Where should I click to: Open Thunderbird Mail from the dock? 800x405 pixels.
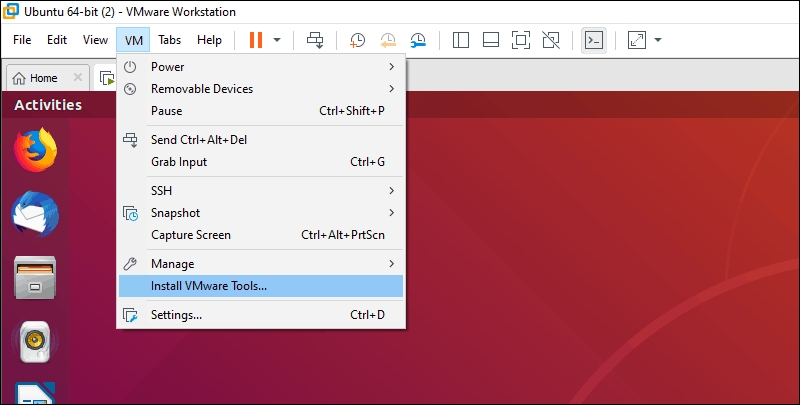[35, 214]
